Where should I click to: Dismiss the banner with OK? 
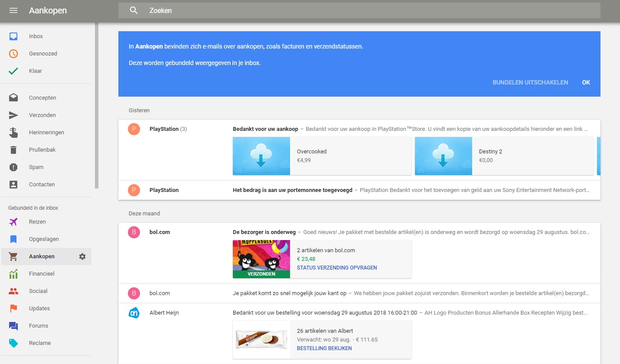[x=586, y=82]
